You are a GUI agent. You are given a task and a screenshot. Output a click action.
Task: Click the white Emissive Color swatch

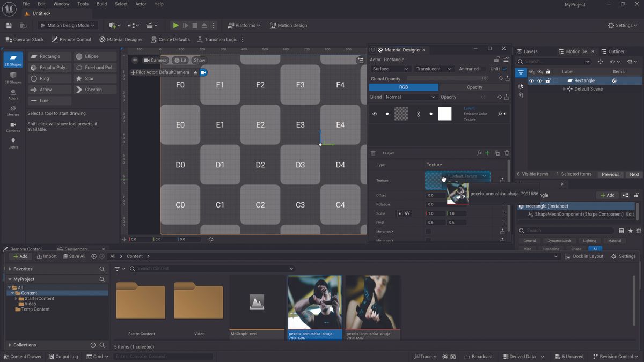tap(444, 114)
